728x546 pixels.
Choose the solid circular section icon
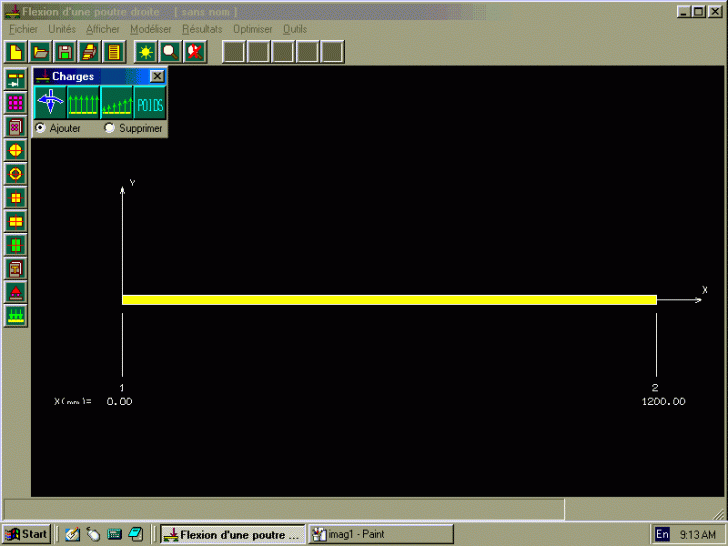coord(15,150)
